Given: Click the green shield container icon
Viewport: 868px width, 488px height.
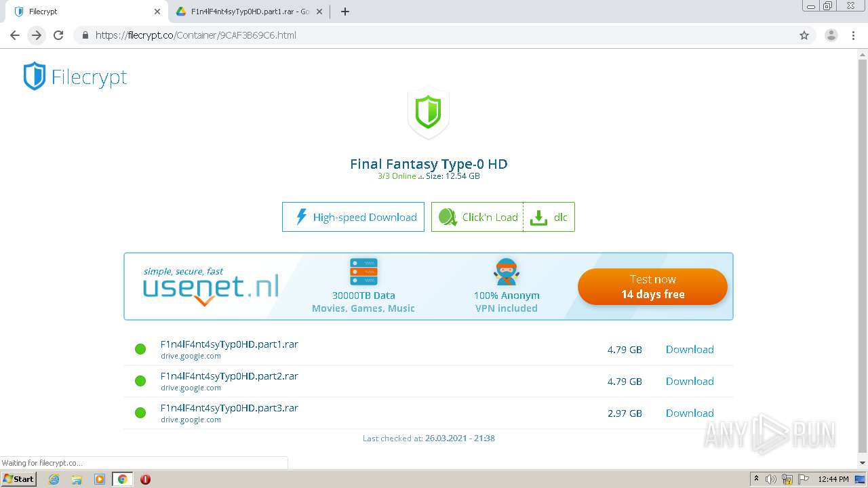Looking at the screenshot, I should [x=428, y=113].
